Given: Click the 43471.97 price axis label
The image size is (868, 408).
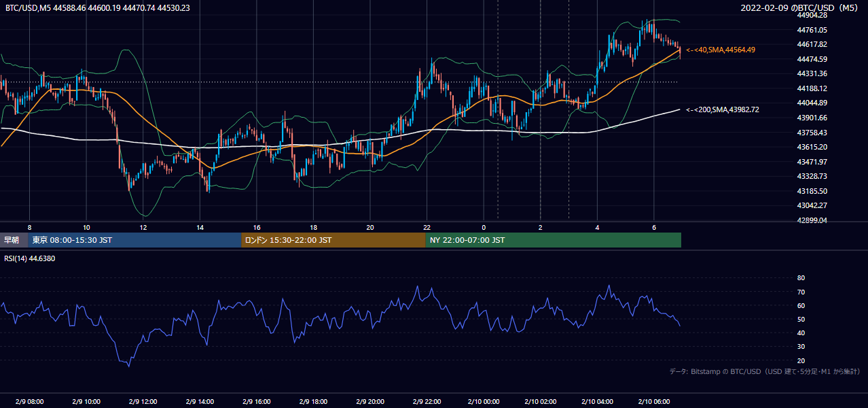Looking at the screenshot, I should (812, 162).
